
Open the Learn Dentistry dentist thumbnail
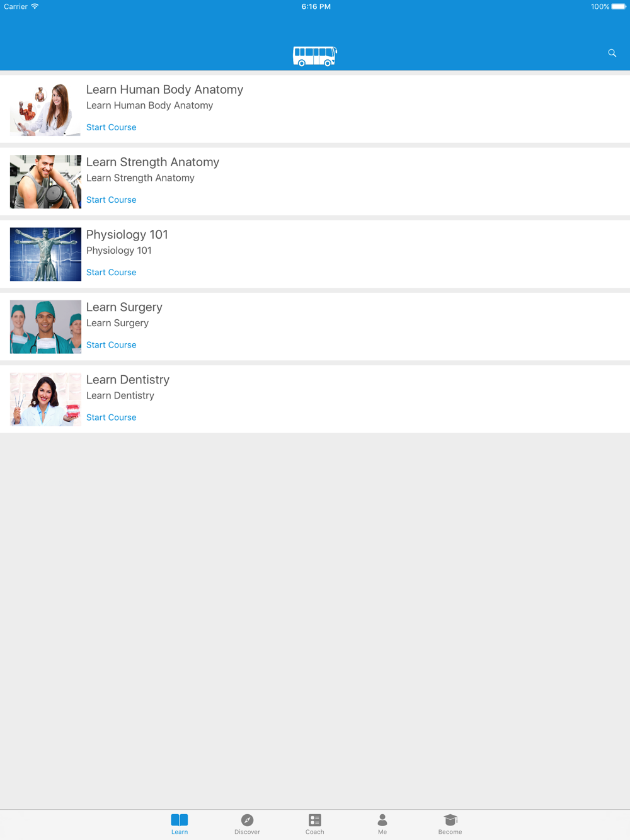click(x=45, y=399)
